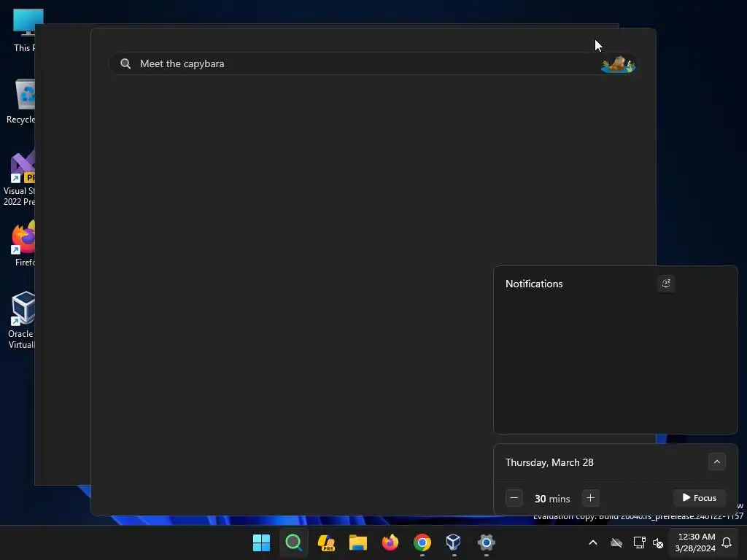Screen dimensions: 747x560
Task: Open Settings gear on the taskbar
Action: [486, 542]
